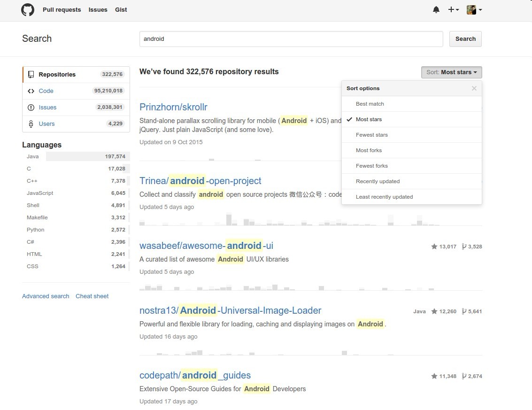Viewport: 532px width, 410px height.
Task: Sort results by Most forks
Action: pyautogui.click(x=411, y=150)
